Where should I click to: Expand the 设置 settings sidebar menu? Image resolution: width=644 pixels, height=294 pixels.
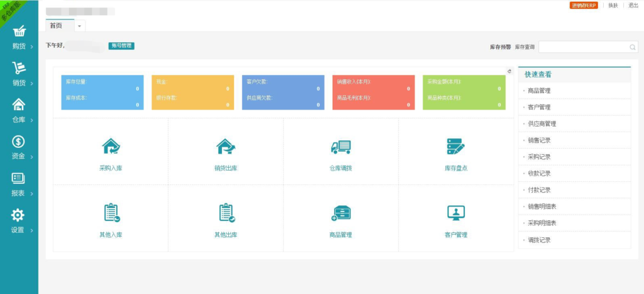pyautogui.click(x=19, y=221)
